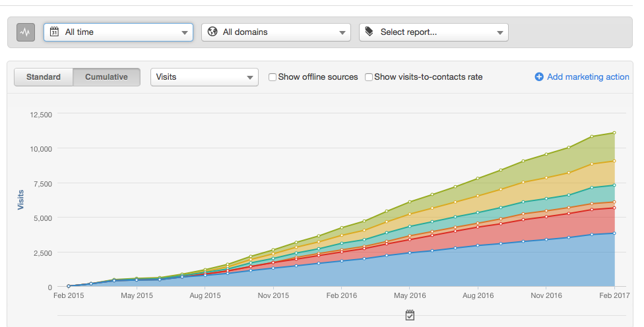This screenshot has width=644, height=327.
Task: Open the All time date range dropdown
Action: coord(119,32)
